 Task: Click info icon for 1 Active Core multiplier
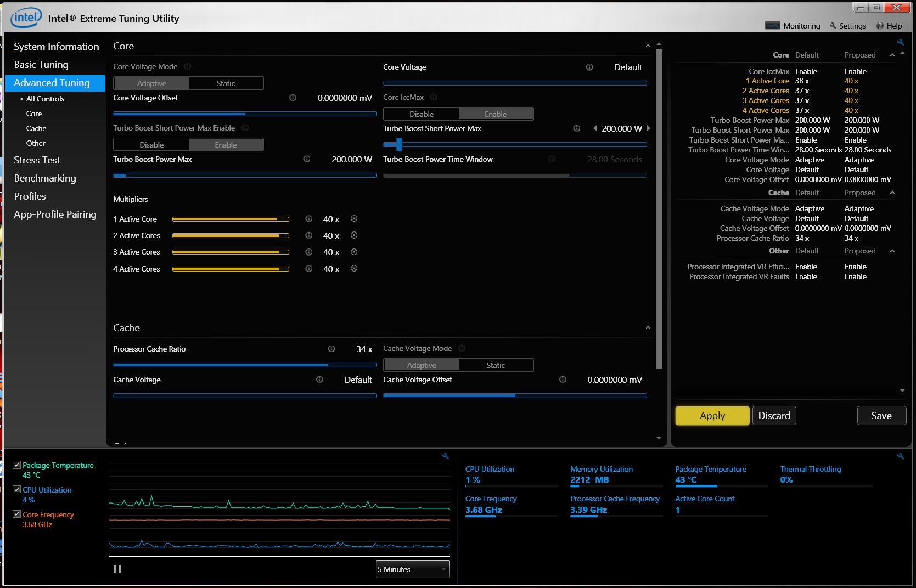pos(308,219)
